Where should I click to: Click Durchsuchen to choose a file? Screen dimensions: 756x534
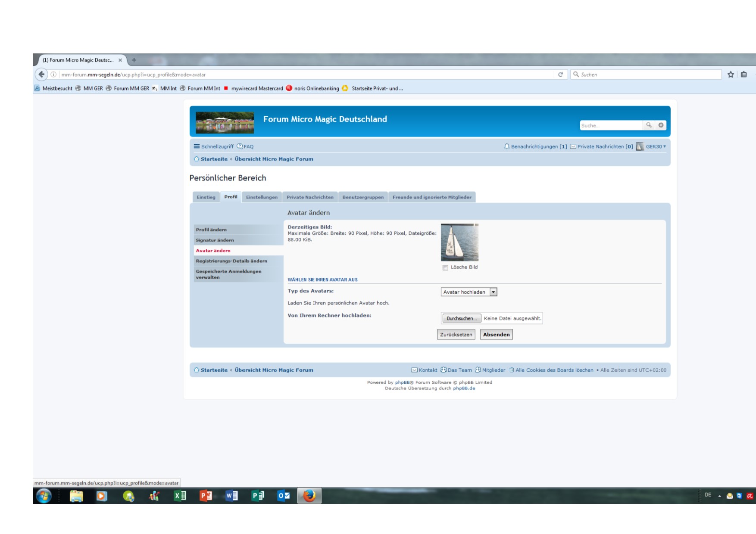[x=462, y=318]
